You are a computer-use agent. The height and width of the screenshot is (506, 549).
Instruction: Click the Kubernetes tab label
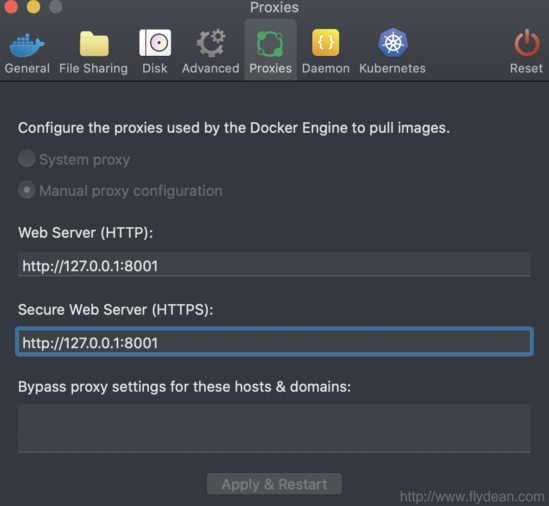pyautogui.click(x=392, y=68)
